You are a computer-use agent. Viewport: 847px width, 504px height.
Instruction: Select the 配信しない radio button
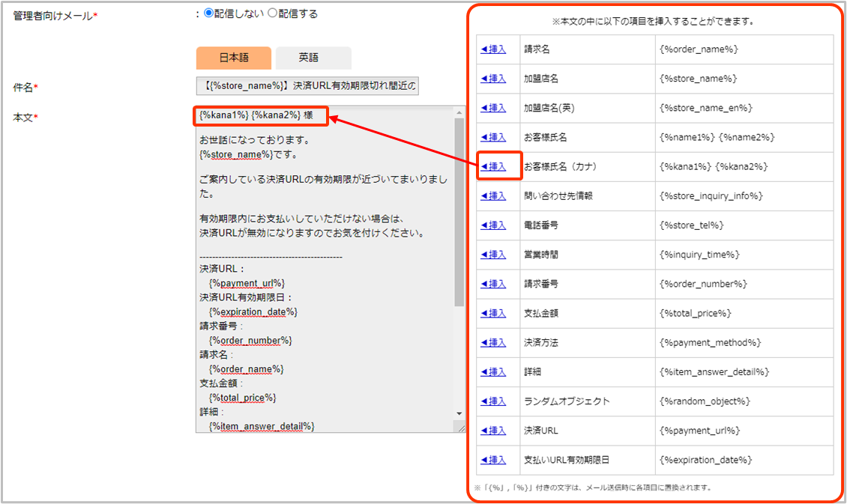(x=209, y=13)
